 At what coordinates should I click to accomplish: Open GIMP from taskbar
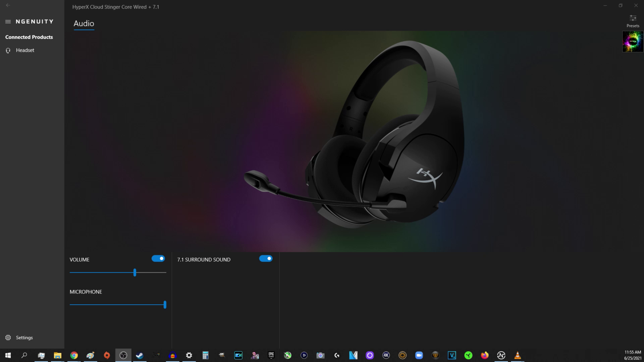222,355
